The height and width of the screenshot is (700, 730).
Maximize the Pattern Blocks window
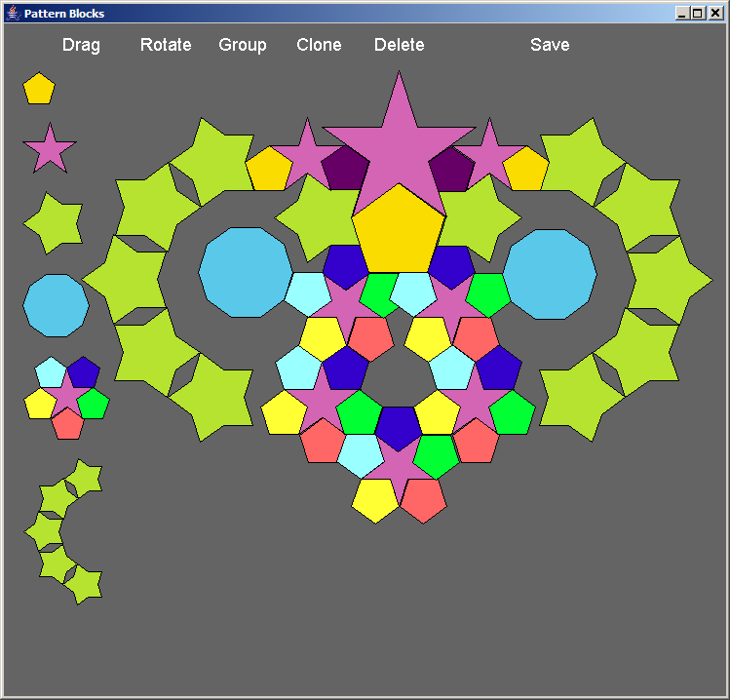[698, 13]
